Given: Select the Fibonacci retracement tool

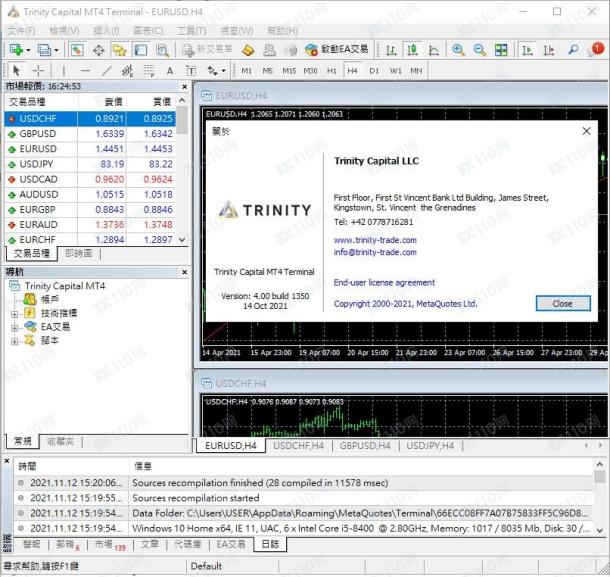Looking at the screenshot, I should pos(149,70).
